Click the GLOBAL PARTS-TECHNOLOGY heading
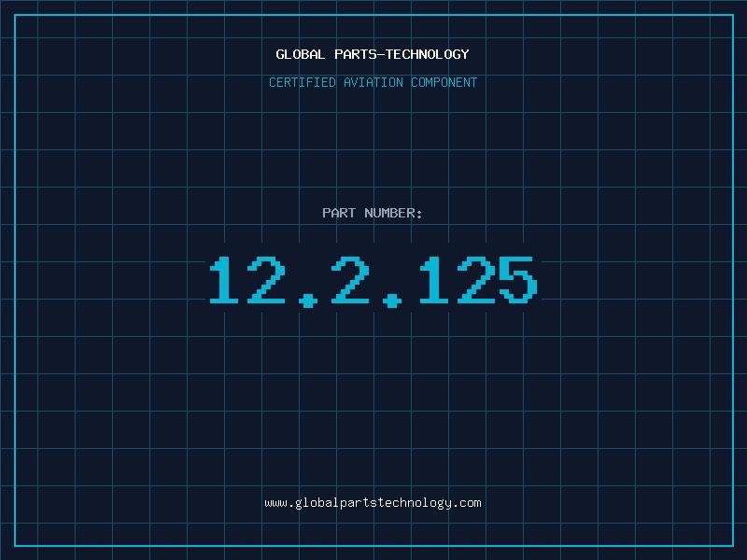Image resolution: width=747 pixels, height=560 pixels. 373,54
